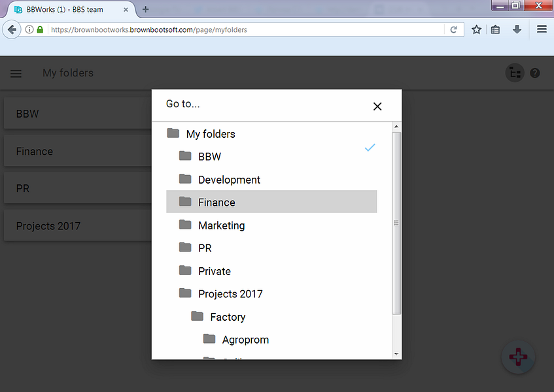The image size is (554, 392).
Task: Click folder icon beside PR in dialog
Action: coord(185,248)
